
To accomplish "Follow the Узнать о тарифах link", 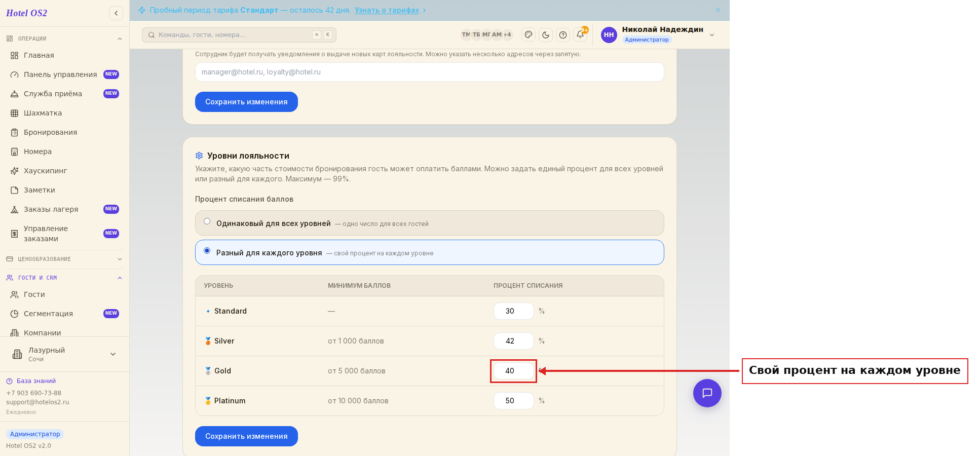I will point(387,10).
